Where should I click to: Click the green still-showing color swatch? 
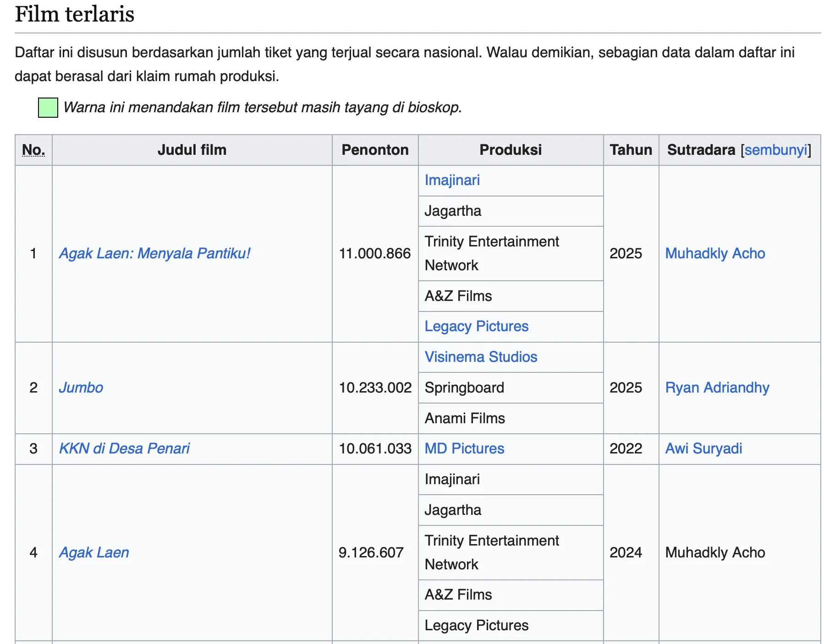(x=48, y=108)
